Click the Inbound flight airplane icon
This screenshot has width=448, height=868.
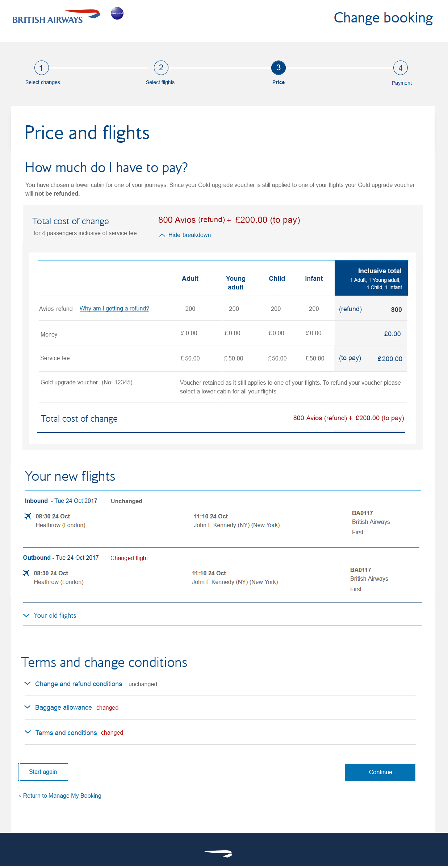point(28,516)
